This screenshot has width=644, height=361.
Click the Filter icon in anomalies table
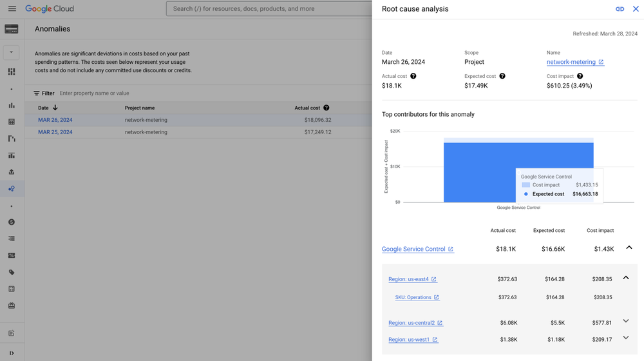pos(37,93)
